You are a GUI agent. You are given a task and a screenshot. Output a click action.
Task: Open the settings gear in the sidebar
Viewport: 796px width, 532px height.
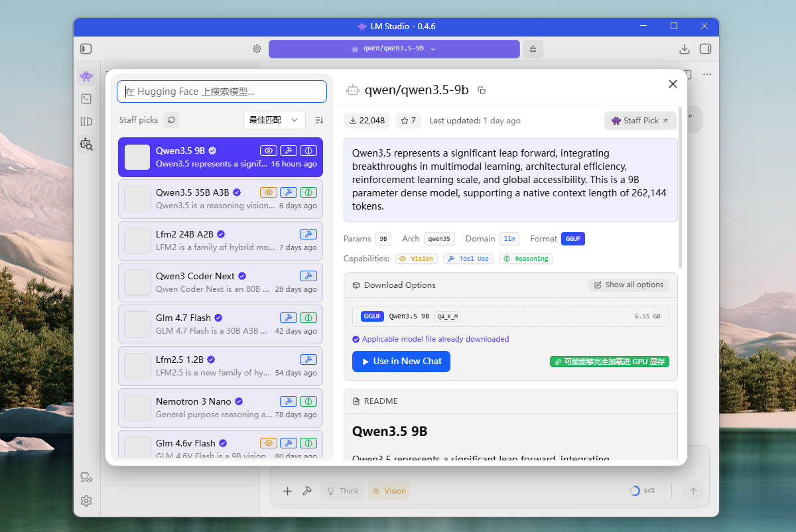pos(86,501)
